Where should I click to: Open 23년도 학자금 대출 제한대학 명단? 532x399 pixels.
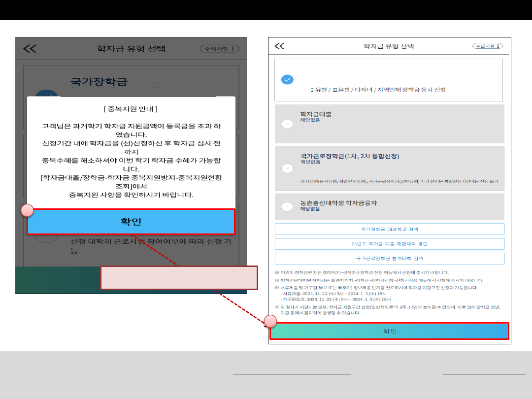click(389, 244)
